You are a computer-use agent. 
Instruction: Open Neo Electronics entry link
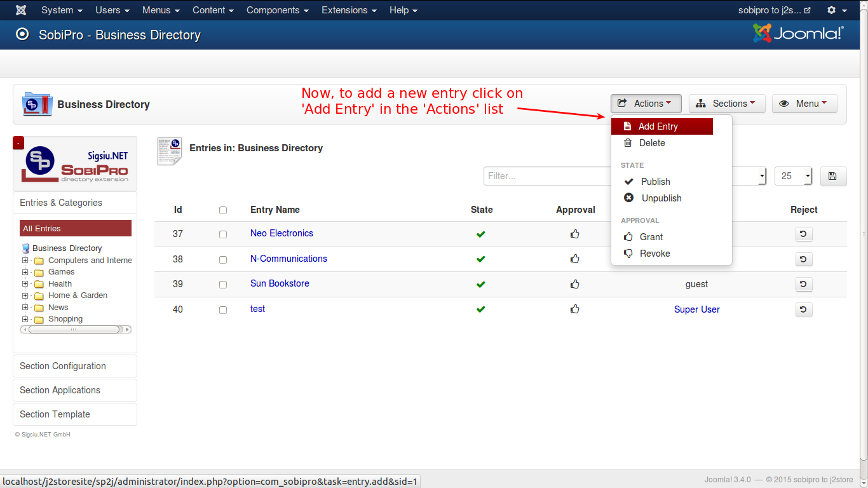[x=281, y=233]
